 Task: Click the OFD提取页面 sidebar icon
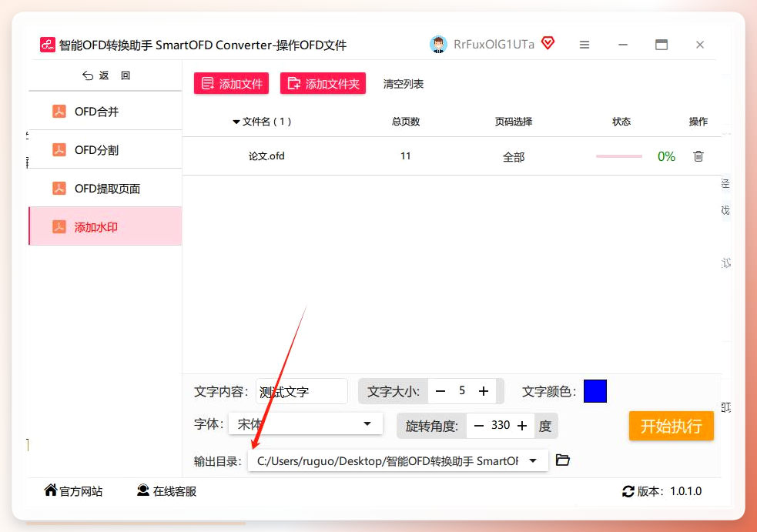tap(59, 189)
